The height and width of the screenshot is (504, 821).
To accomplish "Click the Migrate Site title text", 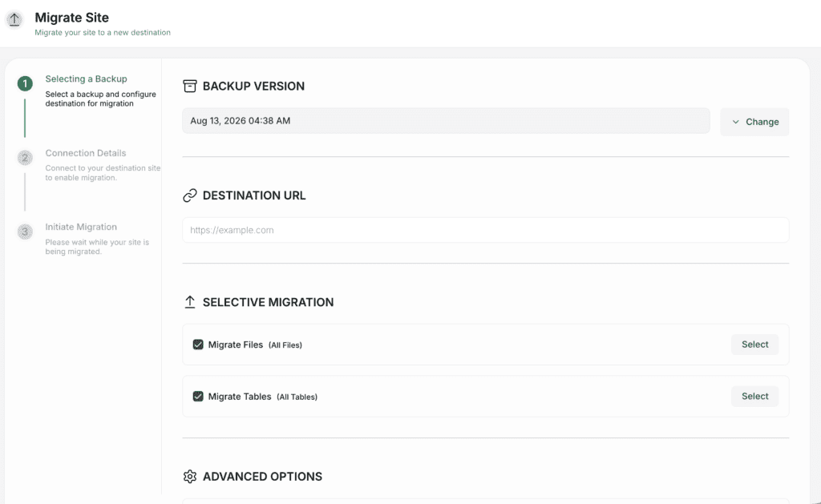I will [71, 18].
